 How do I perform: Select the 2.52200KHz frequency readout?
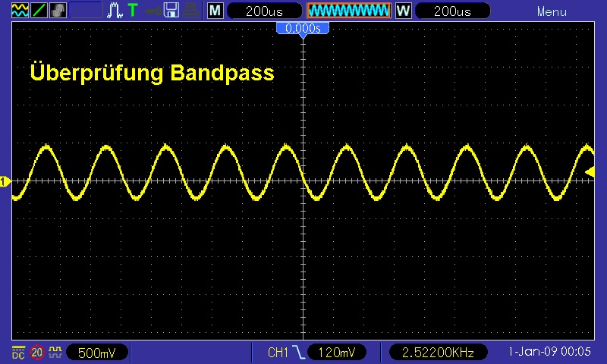[x=438, y=353]
